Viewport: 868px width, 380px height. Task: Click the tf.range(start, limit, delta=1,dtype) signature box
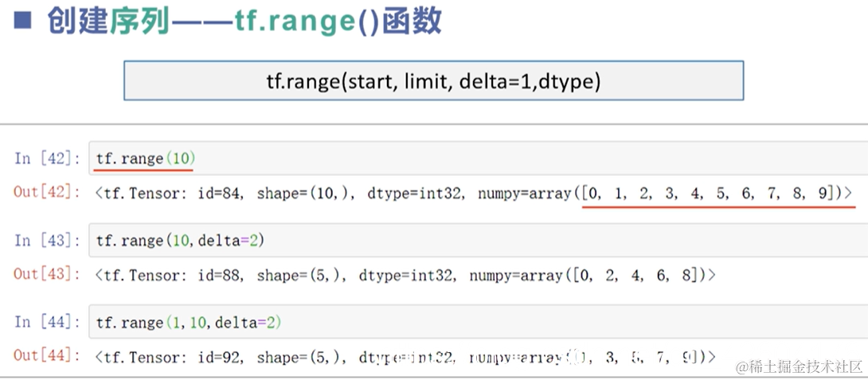pyautogui.click(x=433, y=81)
